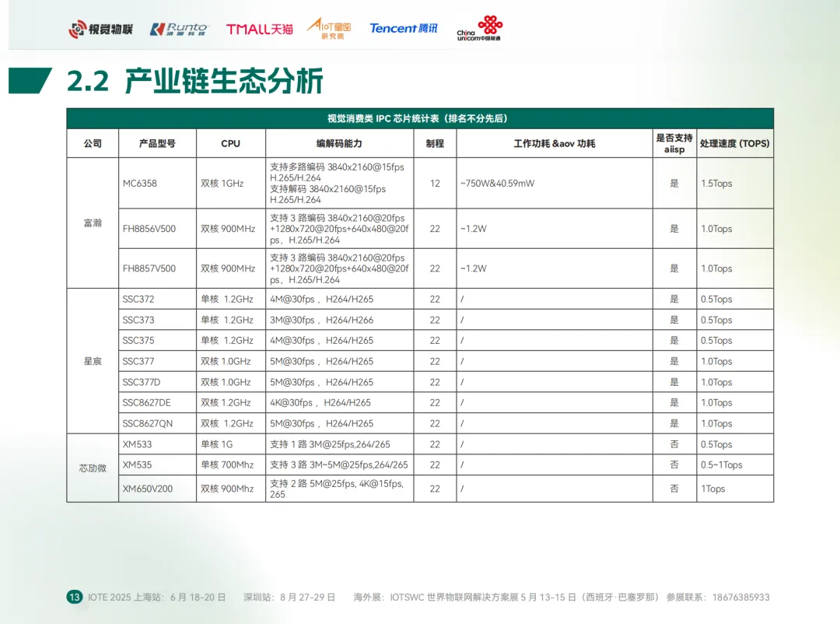The height and width of the screenshot is (624, 840).
Task: Select the MC6358 model cell
Action: tap(157, 184)
